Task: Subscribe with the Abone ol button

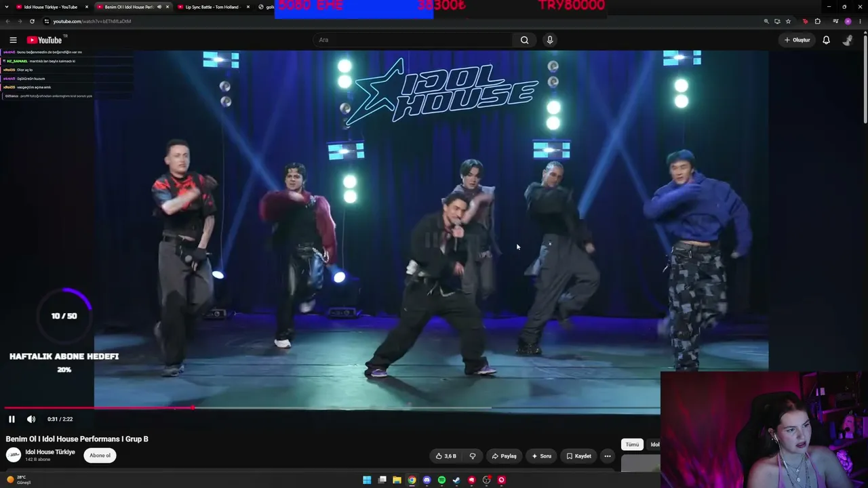Action: (x=100, y=455)
